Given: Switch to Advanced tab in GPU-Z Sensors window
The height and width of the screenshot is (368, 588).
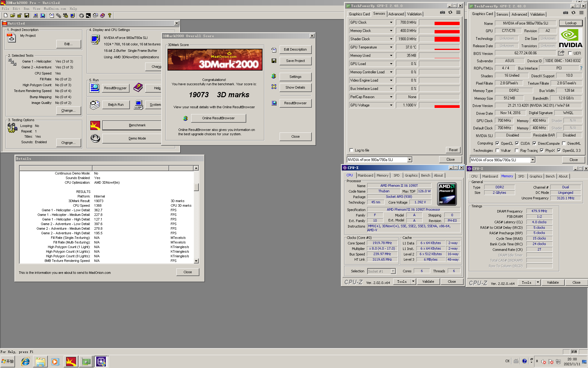Looking at the screenshot, I should pos(396,14).
